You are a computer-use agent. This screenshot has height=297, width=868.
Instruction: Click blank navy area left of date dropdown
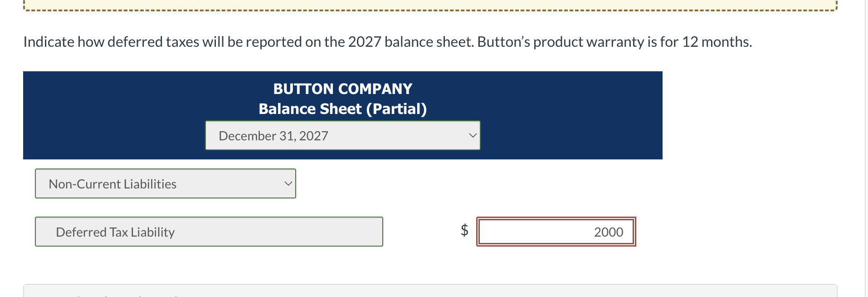point(113,135)
